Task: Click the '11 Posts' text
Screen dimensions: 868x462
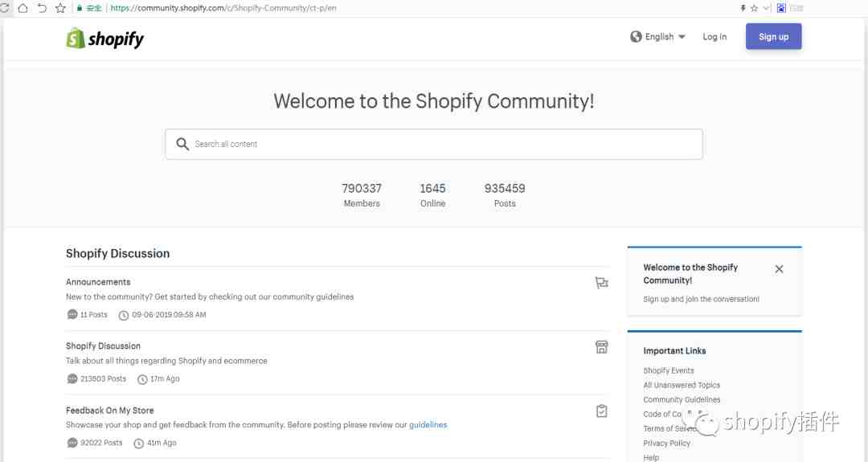Action: (x=93, y=314)
